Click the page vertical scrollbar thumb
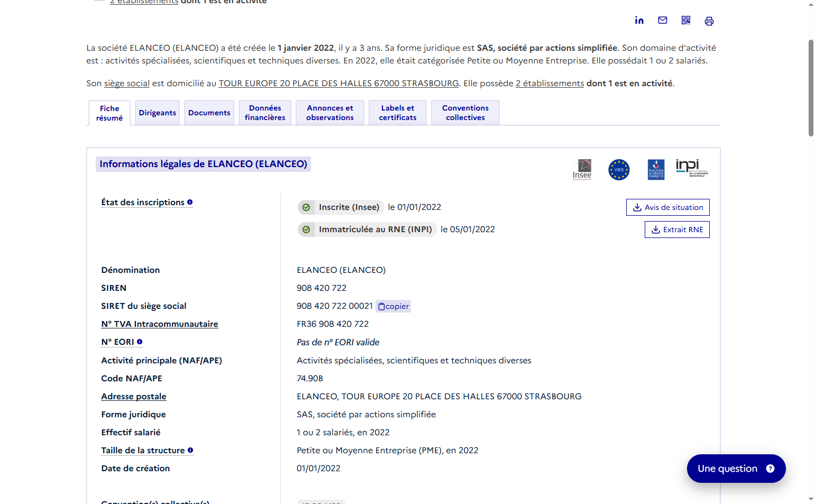 tap(811, 88)
